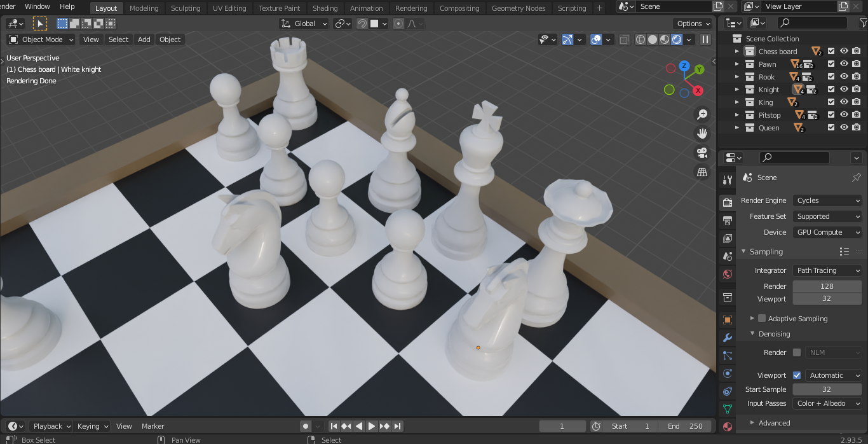The width and height of the screenshot is (868, 444).
Task: Enable Adaptive Sampling checkbox
Action: pyautogui.click(x=761, y=318)
